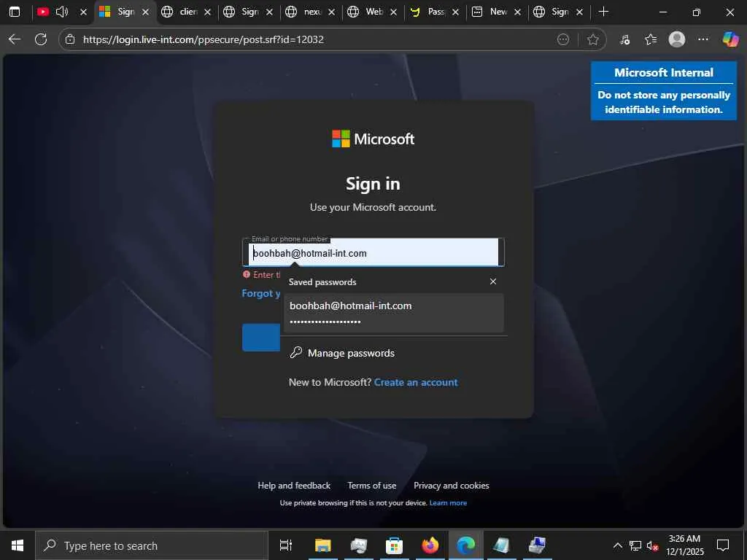Show hidden system tray icons
The height and width of the screenshot is (560, 747).
coord(617,545)
